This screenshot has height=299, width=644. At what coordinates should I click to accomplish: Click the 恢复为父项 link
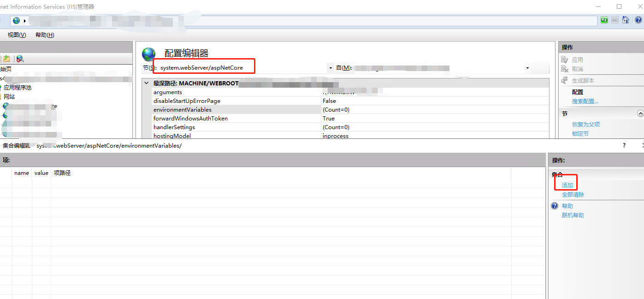pos(586,125)
